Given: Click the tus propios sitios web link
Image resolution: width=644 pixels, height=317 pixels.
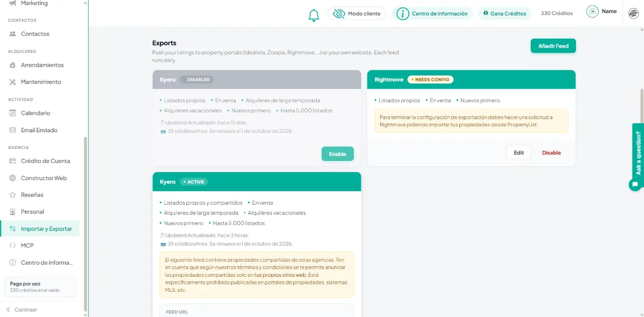Looking at the screenshot, I should (280, 275).
